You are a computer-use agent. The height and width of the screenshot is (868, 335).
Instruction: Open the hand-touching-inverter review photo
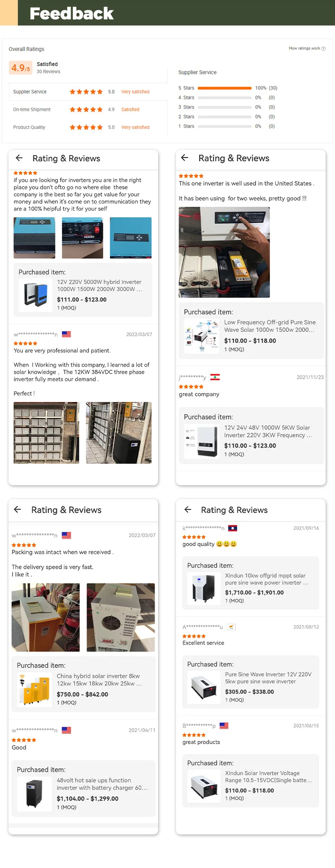(x=224, y=252)
